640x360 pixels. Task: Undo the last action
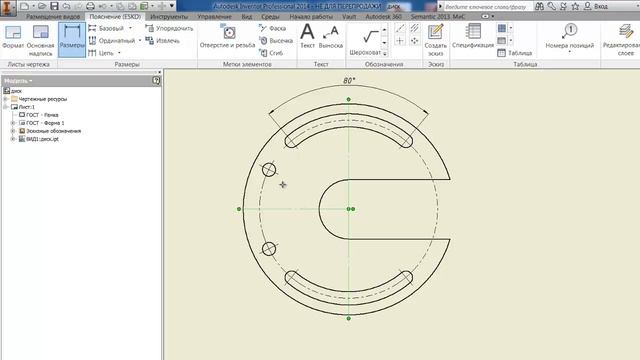[66, 6]
